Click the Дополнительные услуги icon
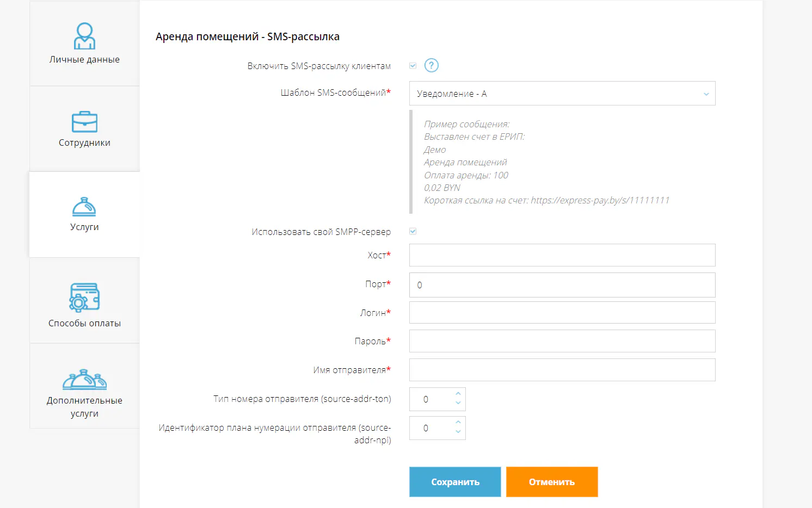Viewport: 812px width, 508px height. tap(84, 380)
